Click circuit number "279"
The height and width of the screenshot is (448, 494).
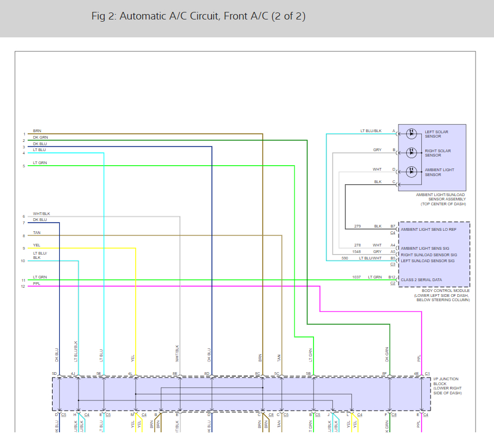pos(357,226)
